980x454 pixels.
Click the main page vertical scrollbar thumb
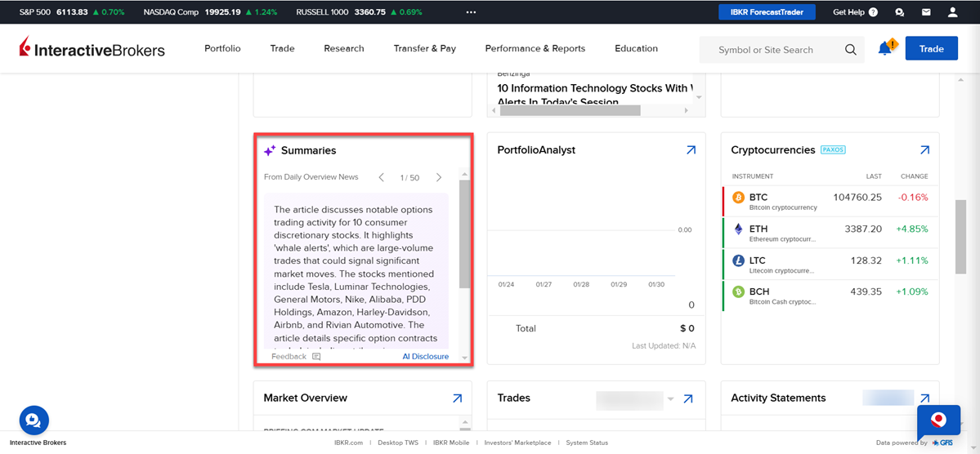(x=960, y=237)
